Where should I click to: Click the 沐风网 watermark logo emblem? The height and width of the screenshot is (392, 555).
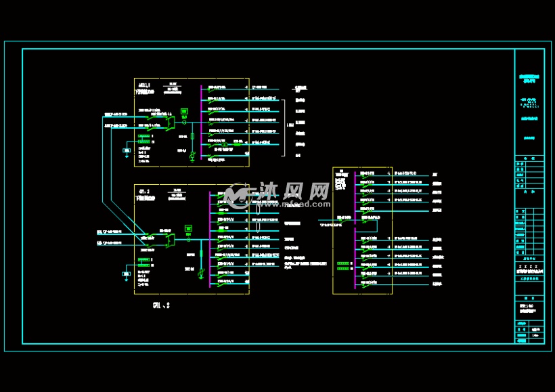tap(237, 195)
